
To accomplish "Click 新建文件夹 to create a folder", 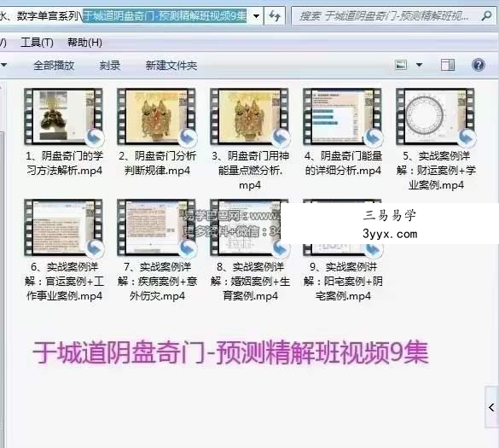I will pos(171,65).
